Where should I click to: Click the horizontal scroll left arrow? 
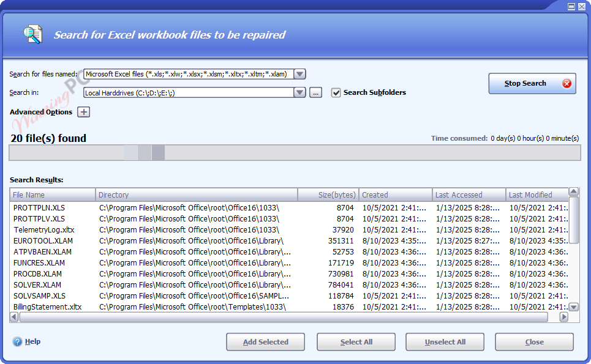[x=14, y=317]
